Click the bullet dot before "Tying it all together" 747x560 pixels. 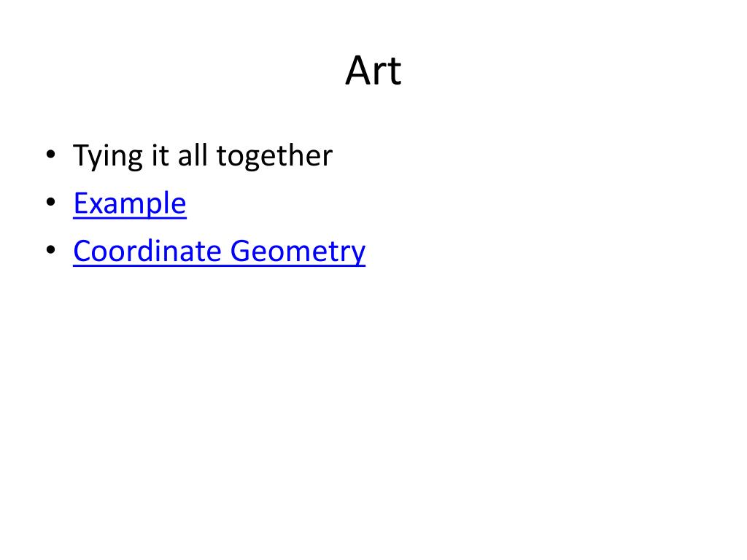coord(50,155)
